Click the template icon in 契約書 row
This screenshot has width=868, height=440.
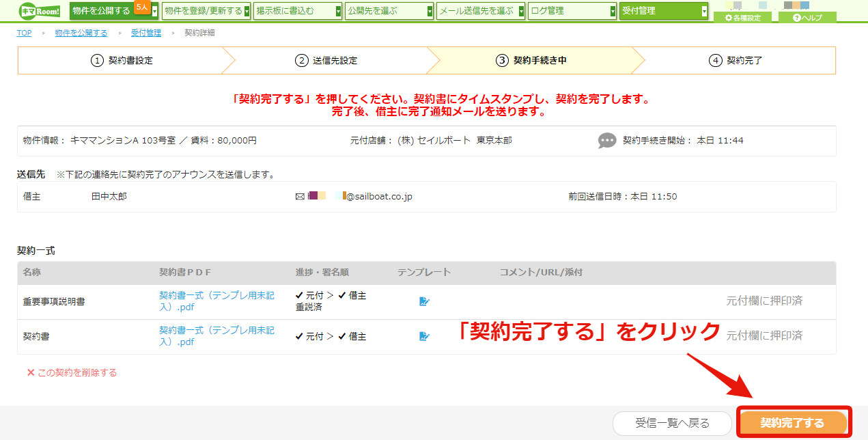424,336
